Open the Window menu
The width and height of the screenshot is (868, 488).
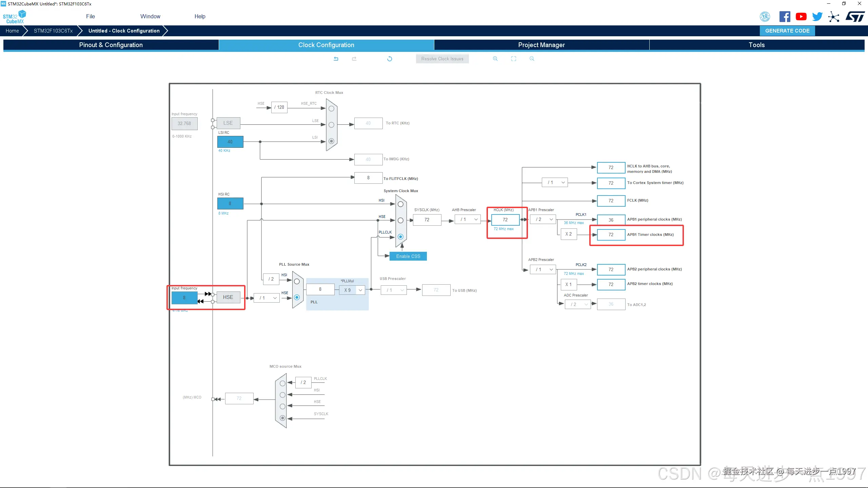click(150, 16)
